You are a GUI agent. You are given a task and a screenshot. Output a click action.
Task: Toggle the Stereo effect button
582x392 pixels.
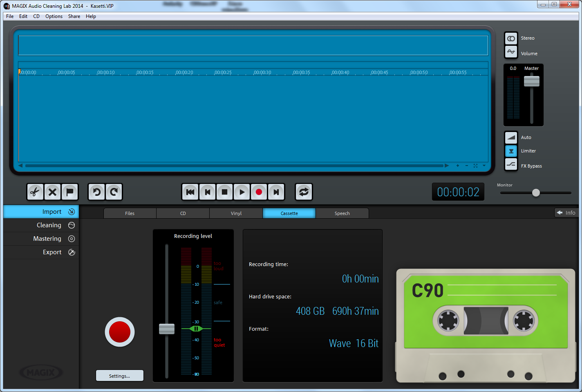(x=511, y=38)
